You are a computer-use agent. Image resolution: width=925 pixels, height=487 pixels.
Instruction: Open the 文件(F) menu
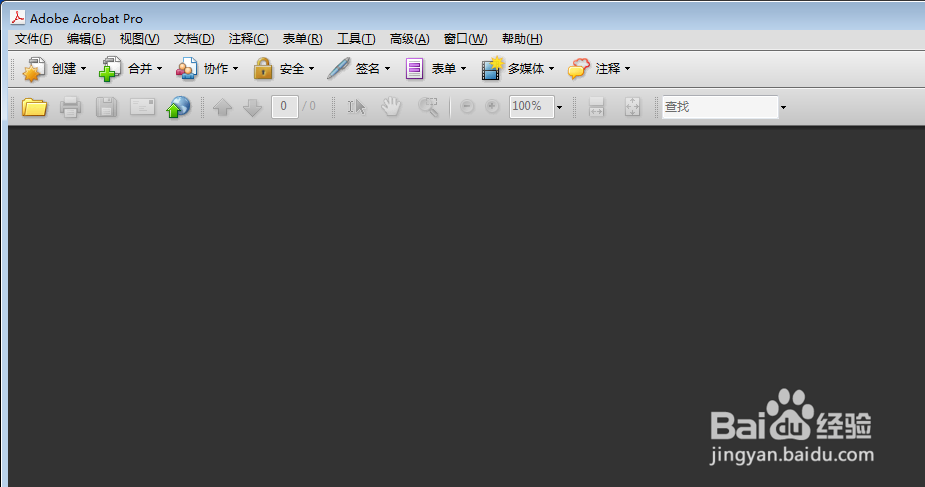[34, 39]
